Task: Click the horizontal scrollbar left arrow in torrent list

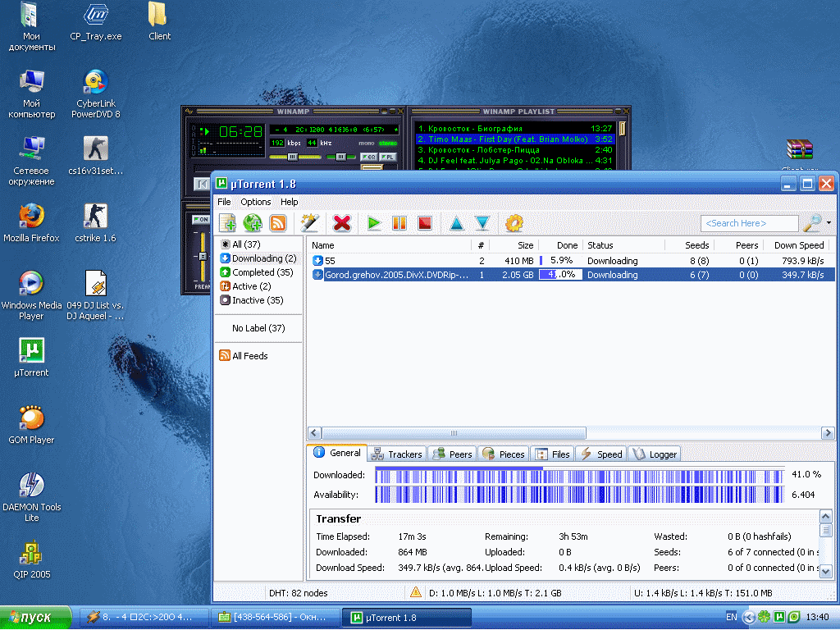Action: (314, 433)
